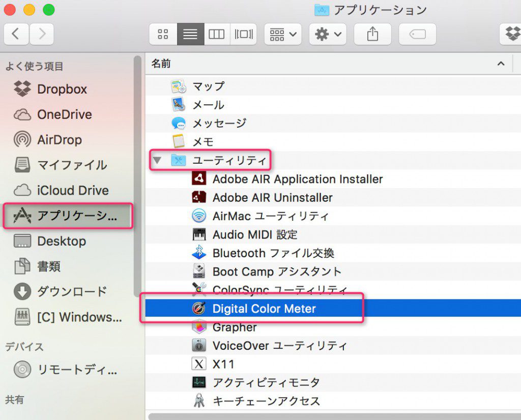Select the Adobe AIR Uninstaller icon
The width and height of the screenshot is (521, 420).
point(199,197)
